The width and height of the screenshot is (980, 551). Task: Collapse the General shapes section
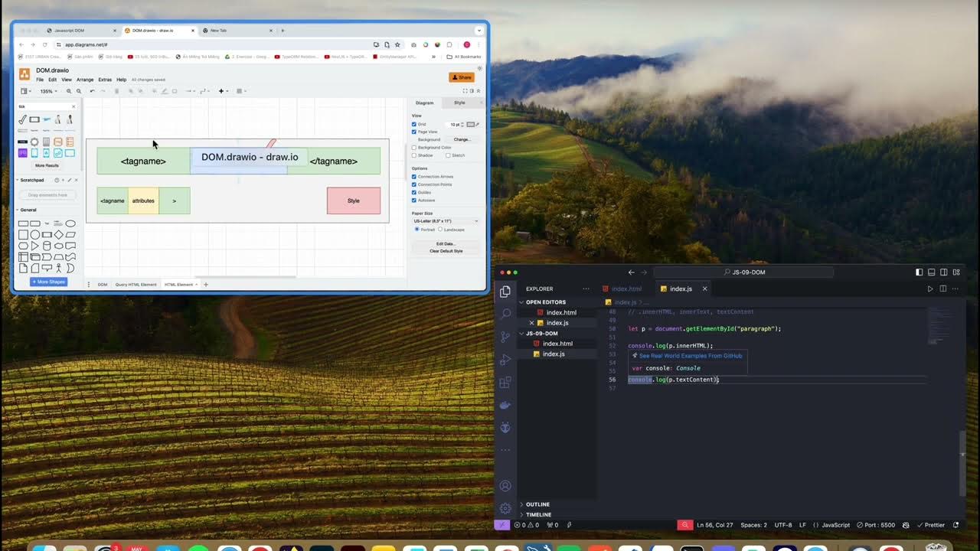[18, 210]
